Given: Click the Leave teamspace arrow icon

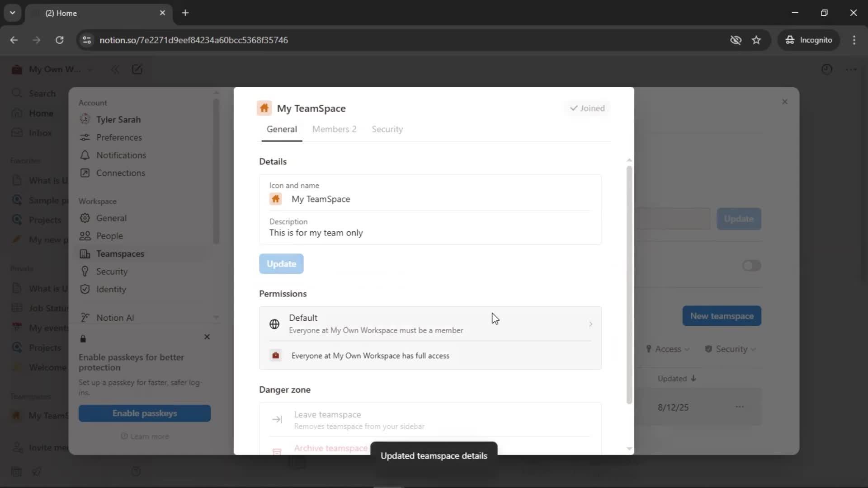Looking at the screenshot, I should coord(277,420).
